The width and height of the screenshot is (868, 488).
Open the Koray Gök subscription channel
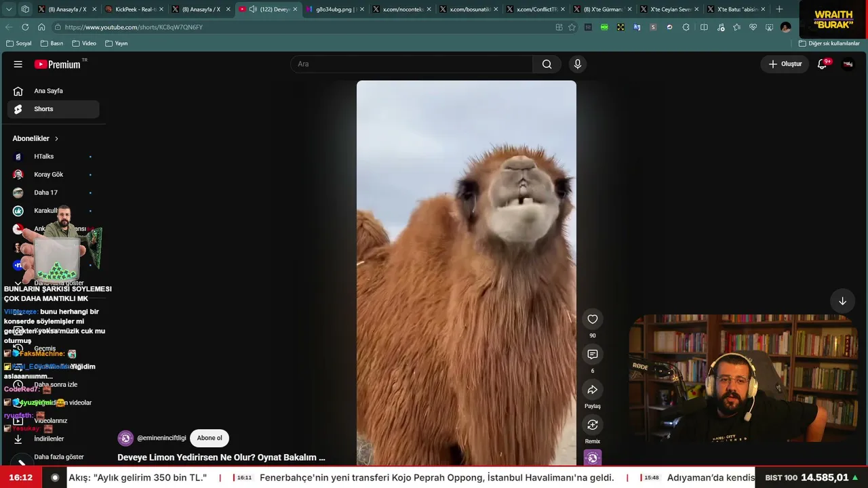pyautogui.click(x=53, y=175)
